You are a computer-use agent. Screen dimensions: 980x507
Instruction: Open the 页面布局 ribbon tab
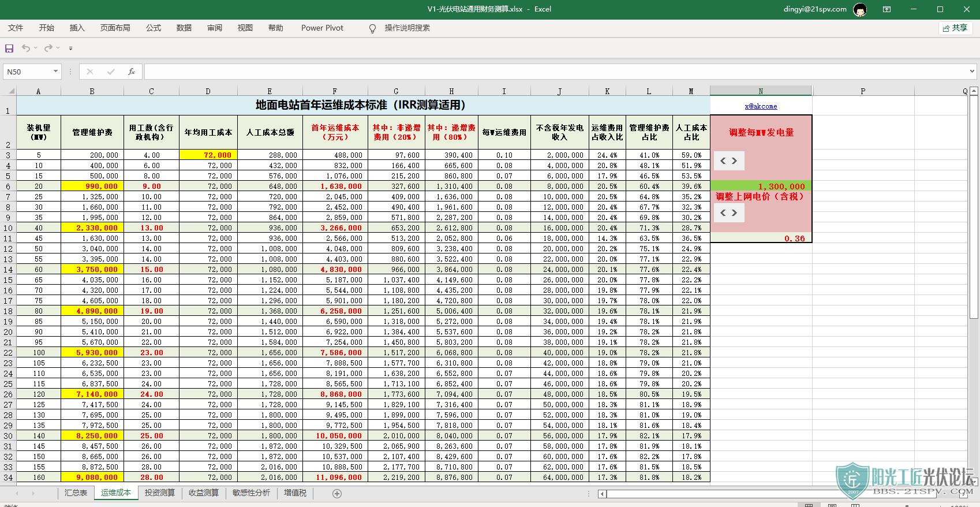[115, 28]
